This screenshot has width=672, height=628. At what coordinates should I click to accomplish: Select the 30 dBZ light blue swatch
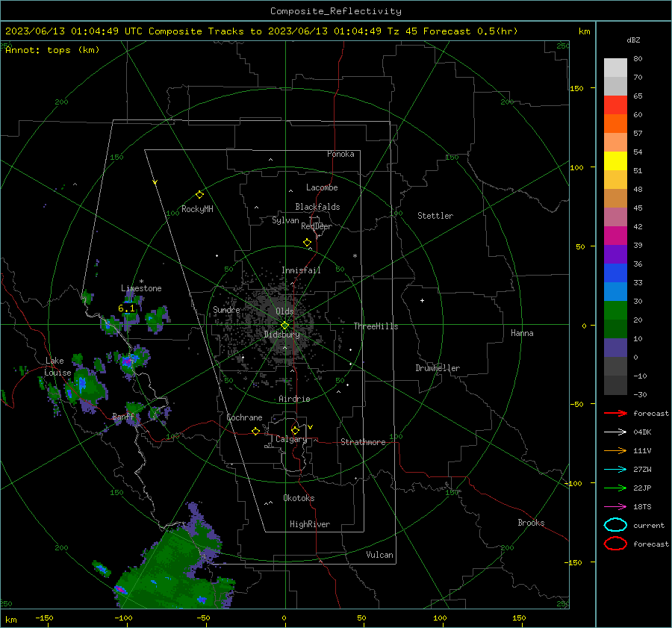(x=615, y=291)
